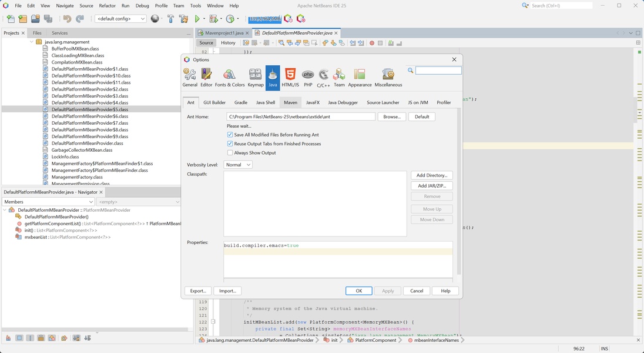Click the Browse... button for Ant Home
Image resolution: width=644 pixels, height=353 pixels.
[392, 116]
